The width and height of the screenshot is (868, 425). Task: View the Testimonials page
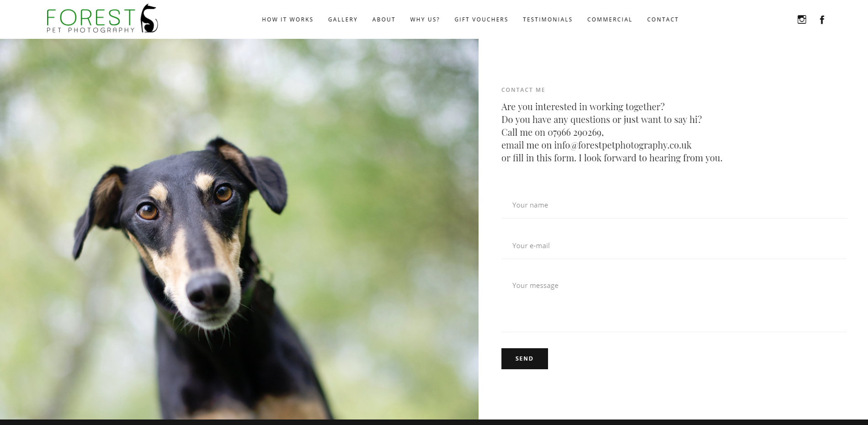548,20
